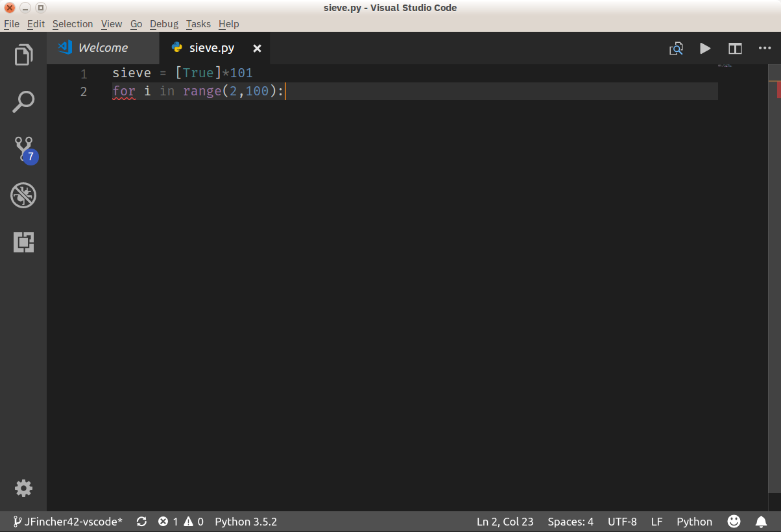Switch to the Welcome tab

tap(102, 47)
